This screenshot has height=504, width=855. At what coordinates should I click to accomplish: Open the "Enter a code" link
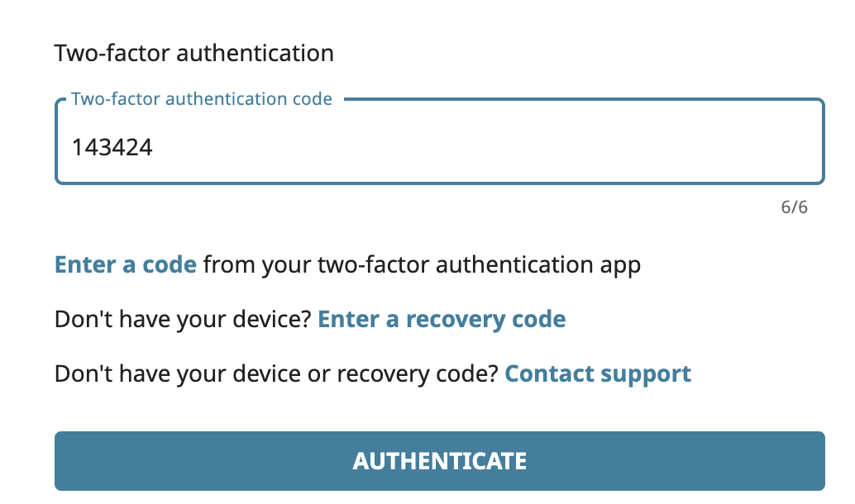tap(125, 265)
